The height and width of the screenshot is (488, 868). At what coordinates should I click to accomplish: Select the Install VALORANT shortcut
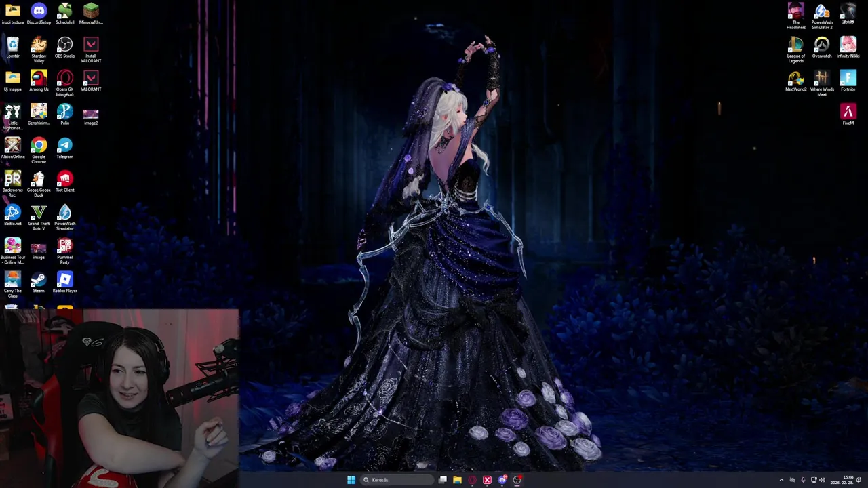(x=91, y=49)
